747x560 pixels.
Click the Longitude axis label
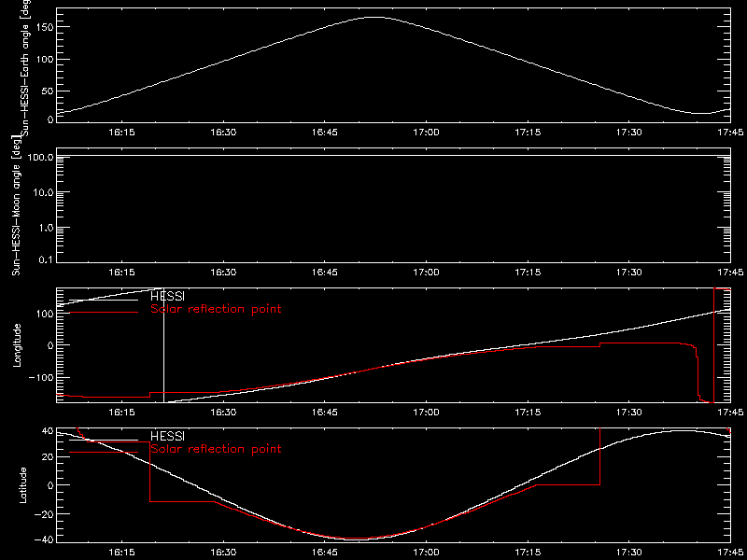[17, 344]
